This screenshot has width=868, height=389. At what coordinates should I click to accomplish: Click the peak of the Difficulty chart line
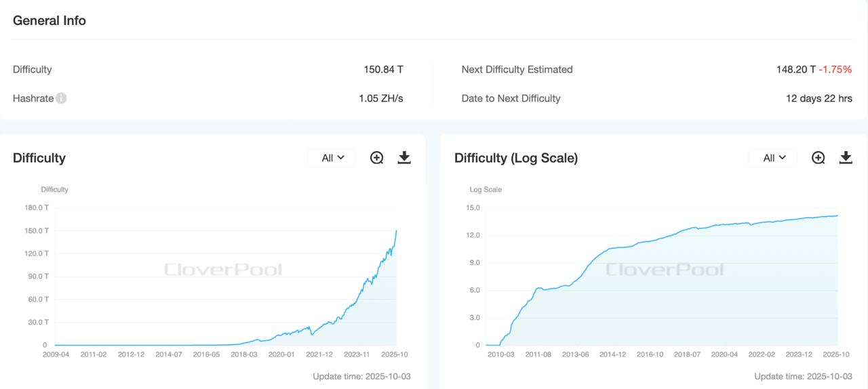coord(397,231)
